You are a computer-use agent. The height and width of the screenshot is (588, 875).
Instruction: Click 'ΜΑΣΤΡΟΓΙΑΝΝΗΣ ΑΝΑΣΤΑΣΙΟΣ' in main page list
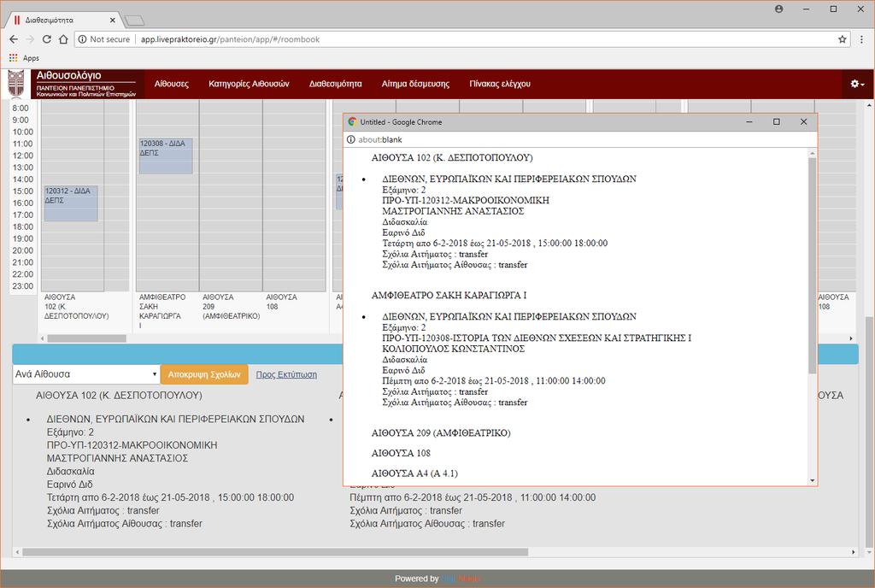(117, 458)
